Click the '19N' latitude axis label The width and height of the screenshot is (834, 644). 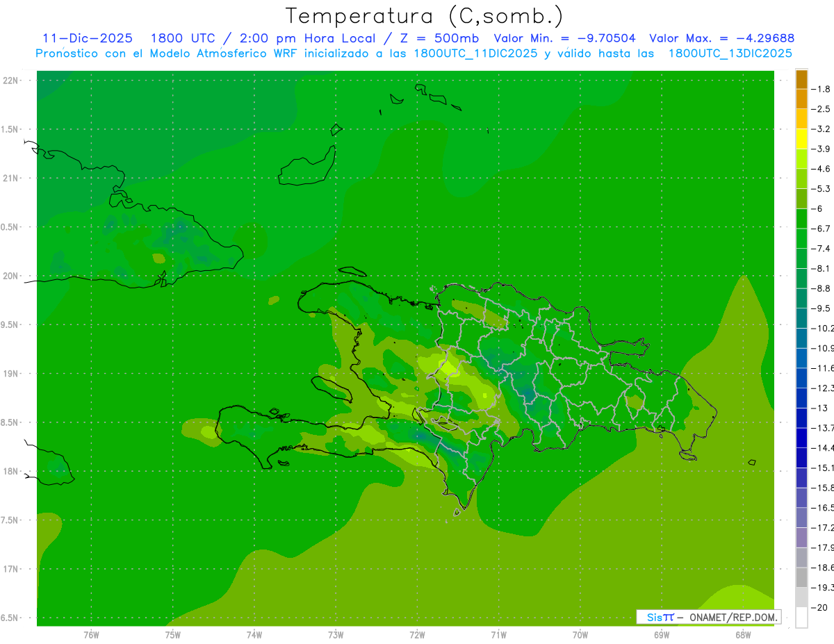pos(10,373)
